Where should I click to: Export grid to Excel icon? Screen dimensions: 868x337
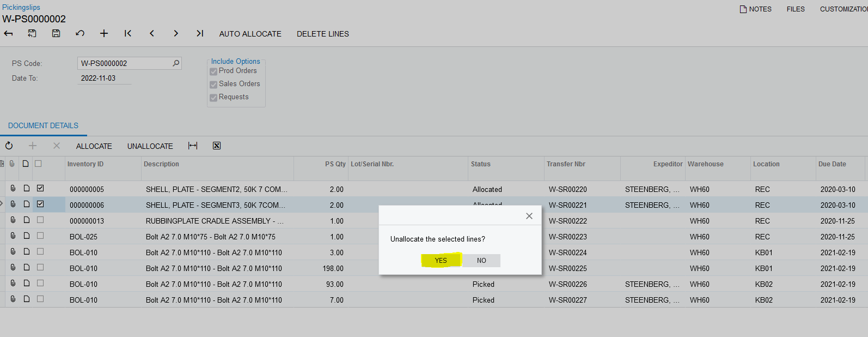pyautogui.click(x=217, y=146)
